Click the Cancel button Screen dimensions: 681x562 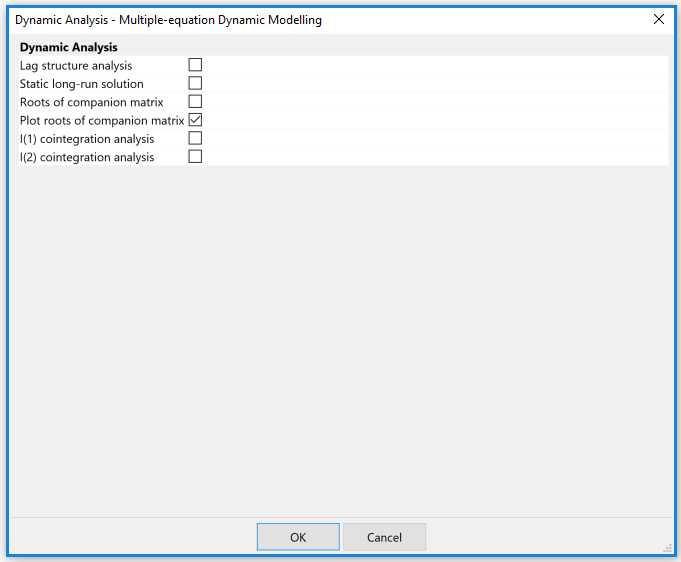pos(384,537)
